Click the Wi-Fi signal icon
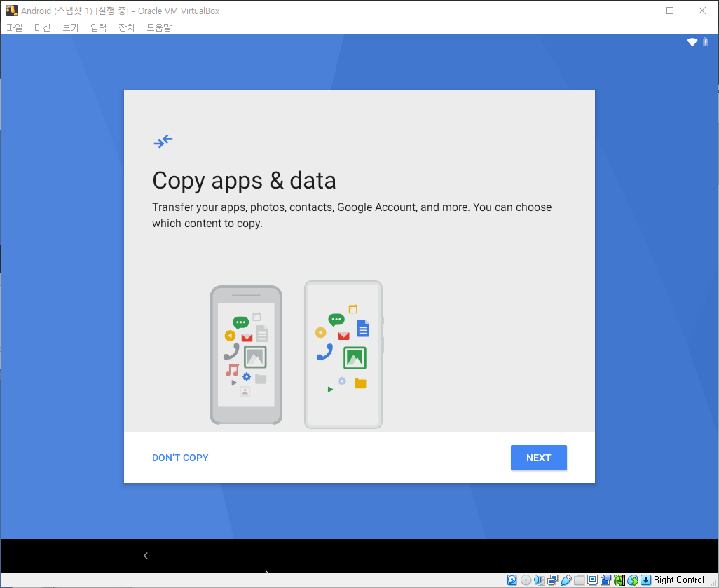The width and height of the screenshot is (719, 588). coord(692,42)
